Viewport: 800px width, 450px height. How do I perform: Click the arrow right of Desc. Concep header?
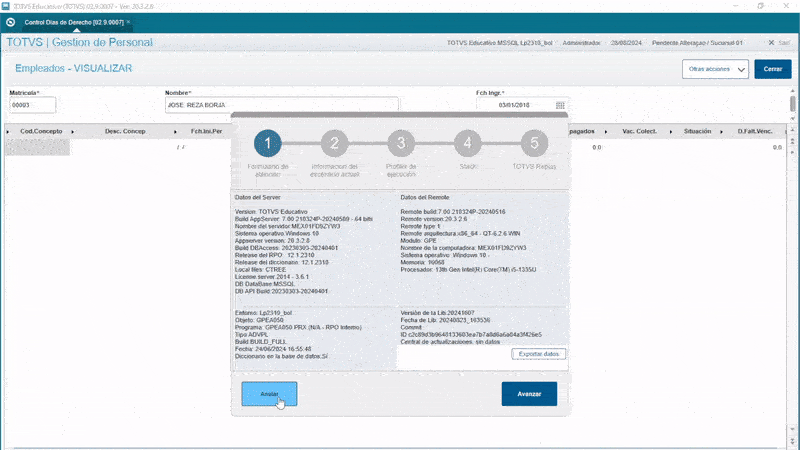coord(175,132)
